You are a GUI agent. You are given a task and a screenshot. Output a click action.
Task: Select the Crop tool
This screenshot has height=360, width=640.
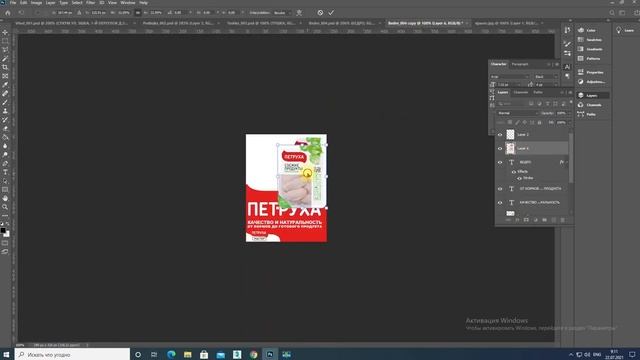pos(5,67)
